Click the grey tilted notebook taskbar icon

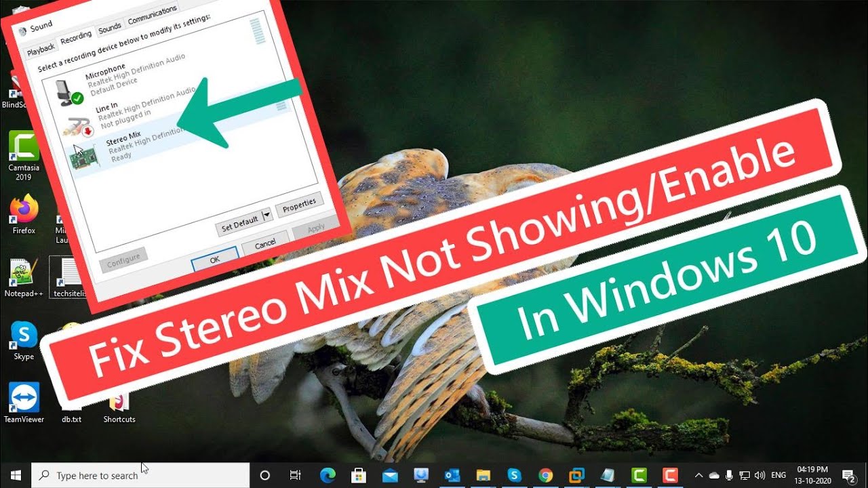608,475
